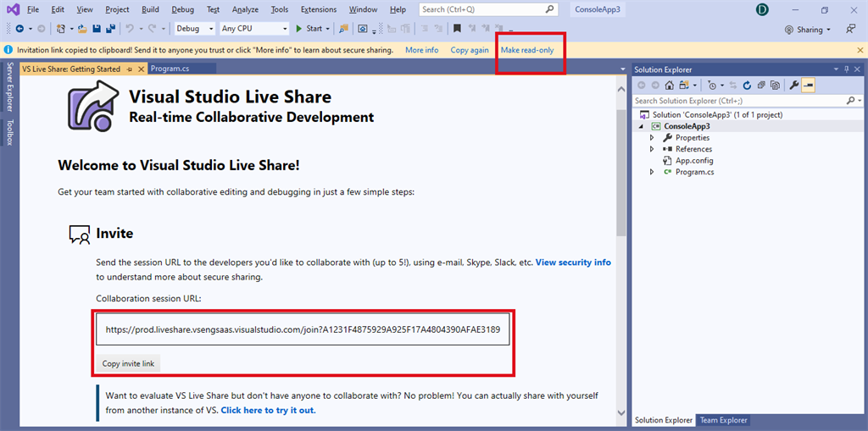Close the VS Live Share Getting Started tab
The height and width of the screenshot is (431, 868).
click(141, 69)
